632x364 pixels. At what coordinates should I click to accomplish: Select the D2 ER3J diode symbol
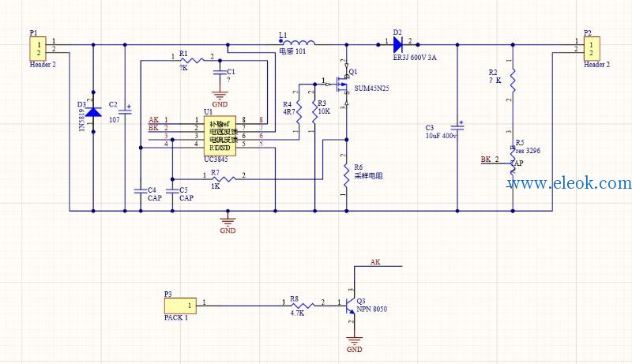coord(398,44)
